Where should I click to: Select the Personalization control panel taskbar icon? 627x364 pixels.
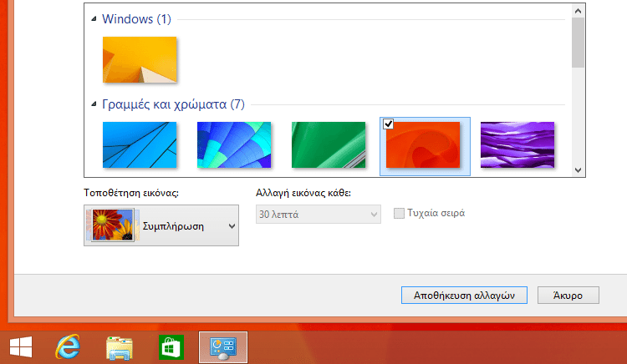(223, 347)
